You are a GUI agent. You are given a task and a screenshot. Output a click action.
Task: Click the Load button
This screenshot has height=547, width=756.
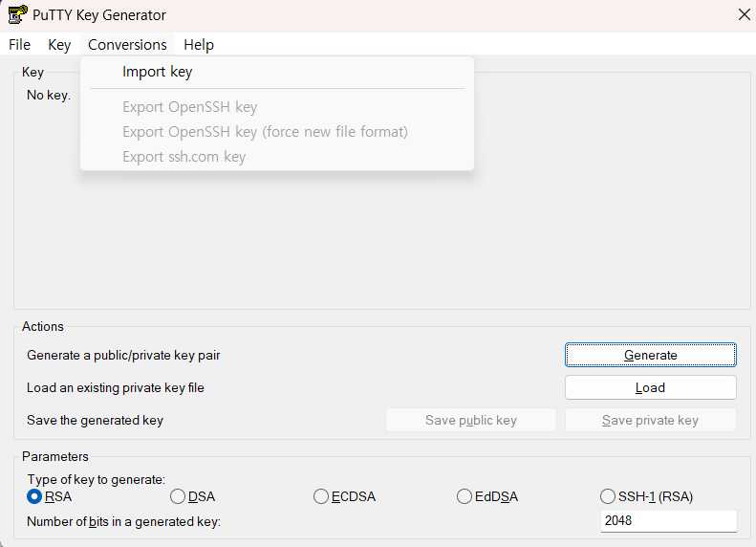pos(651,387)
